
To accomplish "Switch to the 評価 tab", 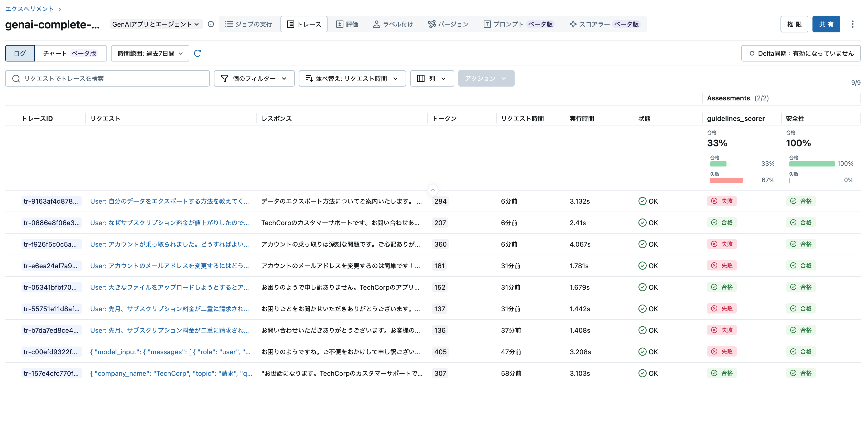I will coord(347,24).
